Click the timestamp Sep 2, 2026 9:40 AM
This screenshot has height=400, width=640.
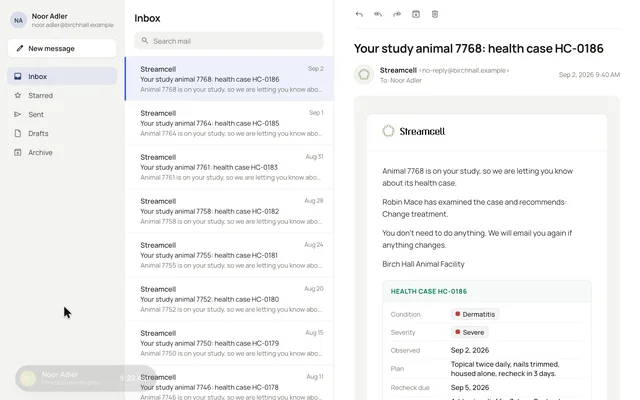tap(589, 75)
